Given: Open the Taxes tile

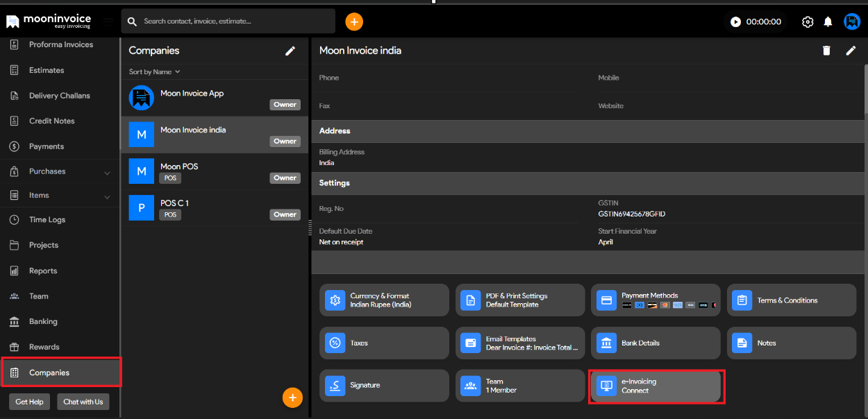Looking at the screenshot, I should point(384,343).
